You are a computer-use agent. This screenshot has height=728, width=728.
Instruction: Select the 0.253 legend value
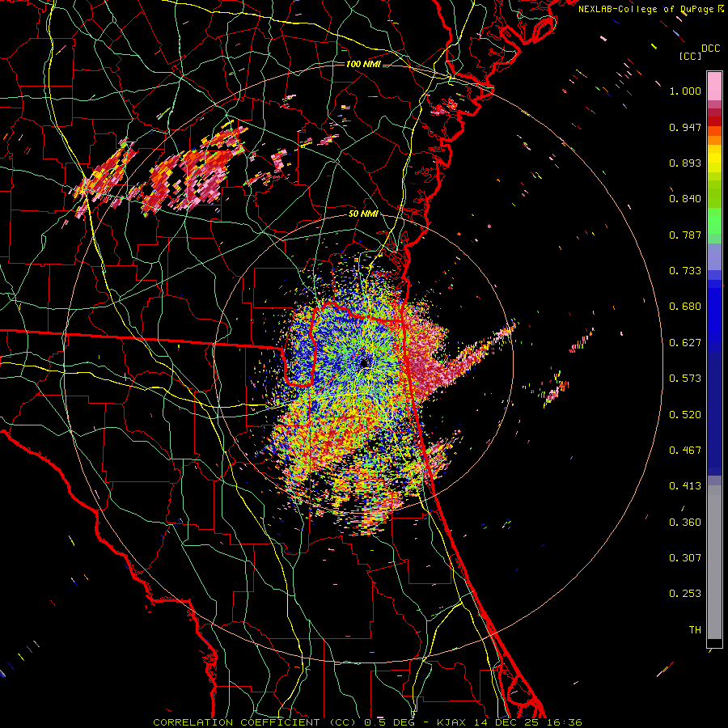pyautogui.click(x=685, y=594)
